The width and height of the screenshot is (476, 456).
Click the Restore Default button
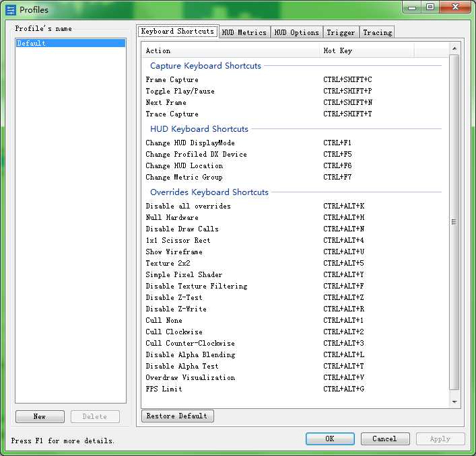pyautogui.click(x=178, y=416)
